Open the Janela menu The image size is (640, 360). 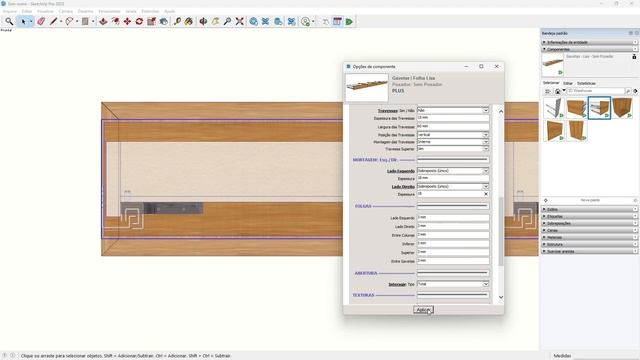tap(131, 11)
